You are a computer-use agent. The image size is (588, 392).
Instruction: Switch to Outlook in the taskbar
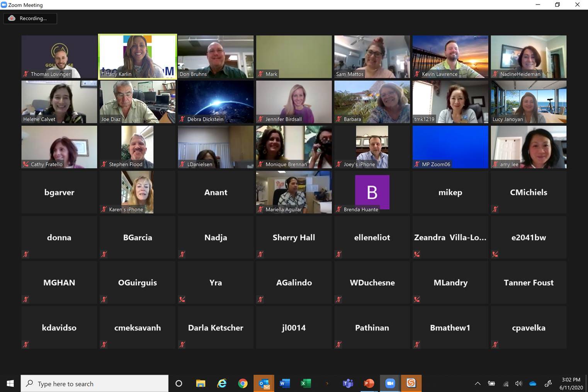click(x=264, y=383)
